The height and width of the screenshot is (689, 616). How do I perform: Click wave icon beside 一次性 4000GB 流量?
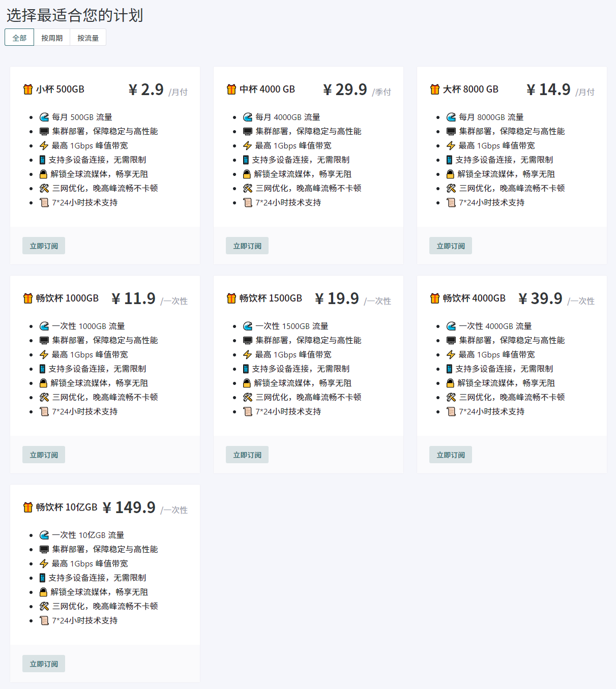tap(451, 326)
